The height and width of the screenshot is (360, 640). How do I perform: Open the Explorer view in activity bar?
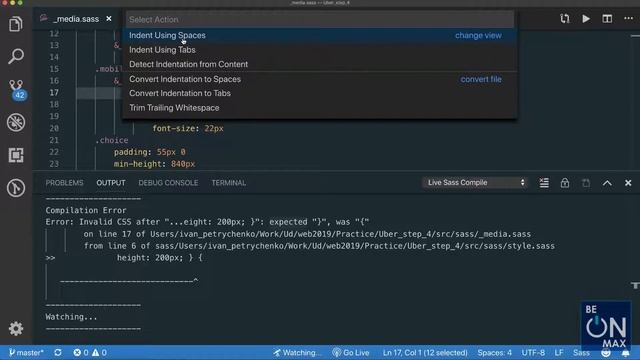(16, 24)
